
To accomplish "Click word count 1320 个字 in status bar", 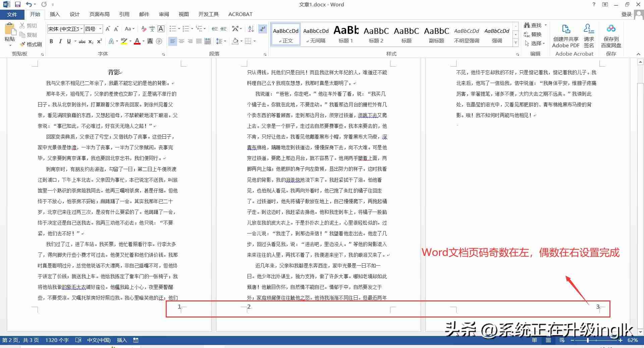I will pyautogui.click(x=57, y=340).
